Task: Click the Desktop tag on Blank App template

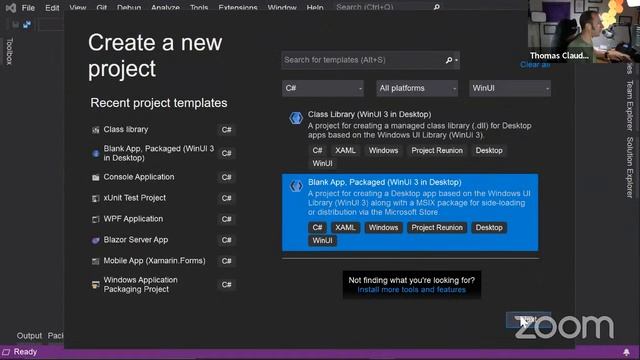Action: pos(489,228)
